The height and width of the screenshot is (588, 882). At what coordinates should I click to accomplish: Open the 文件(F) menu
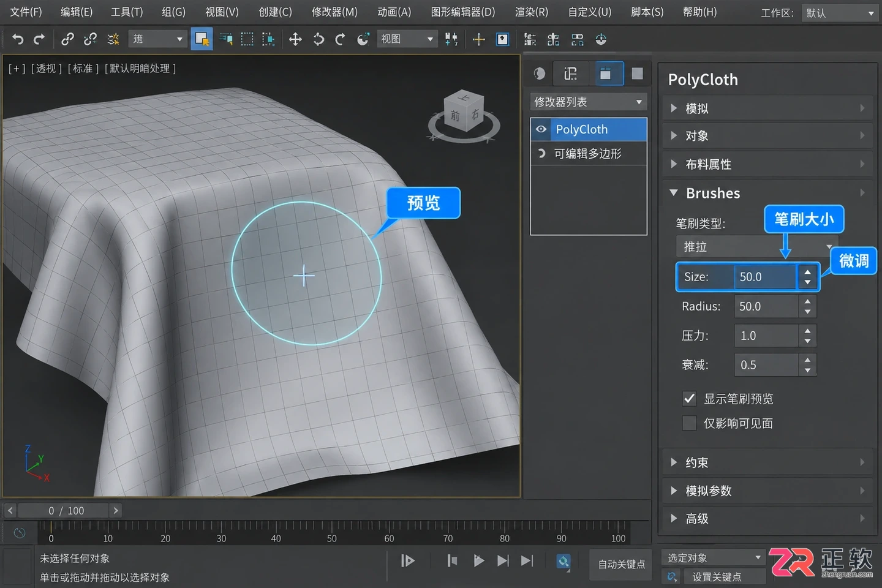(26, 12)
